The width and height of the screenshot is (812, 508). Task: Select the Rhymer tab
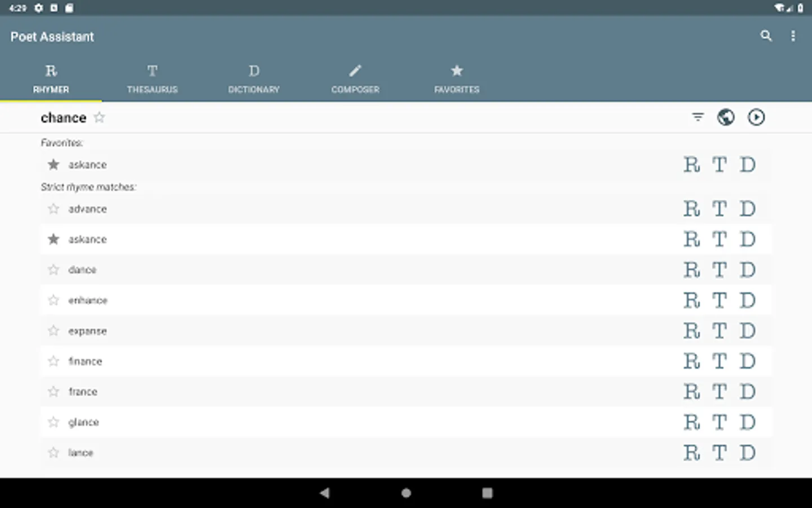(51, 79)
